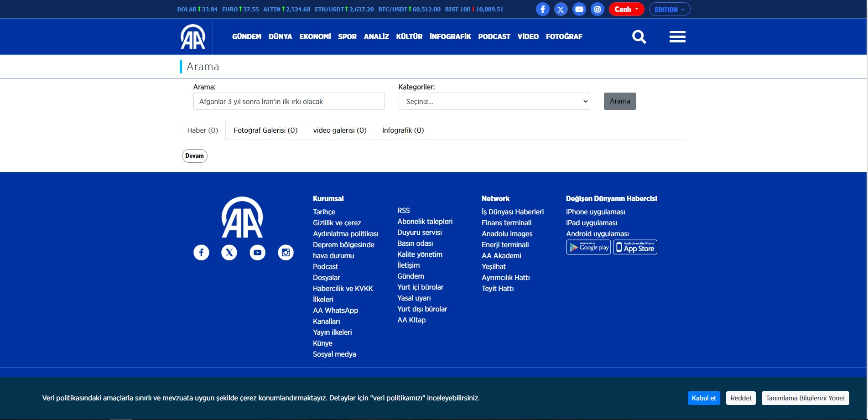Open Finans terminali link

506,223
